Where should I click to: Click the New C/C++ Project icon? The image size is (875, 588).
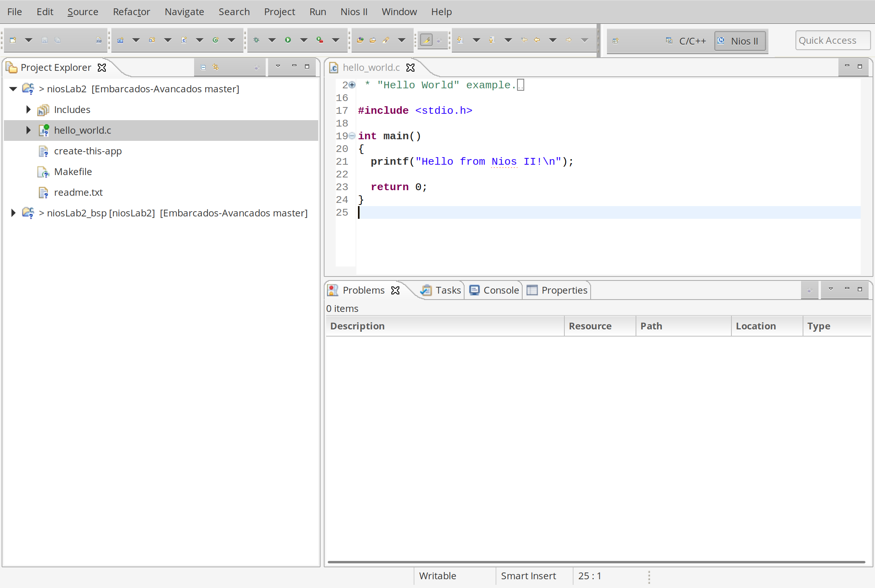point(121,40)
